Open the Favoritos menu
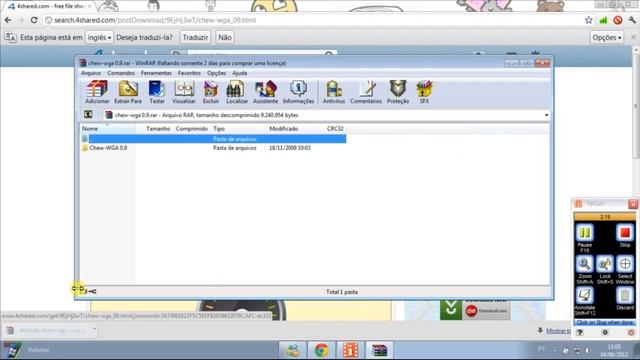The image size is (640, 360). pyautogui.click(x=189, y=73)
